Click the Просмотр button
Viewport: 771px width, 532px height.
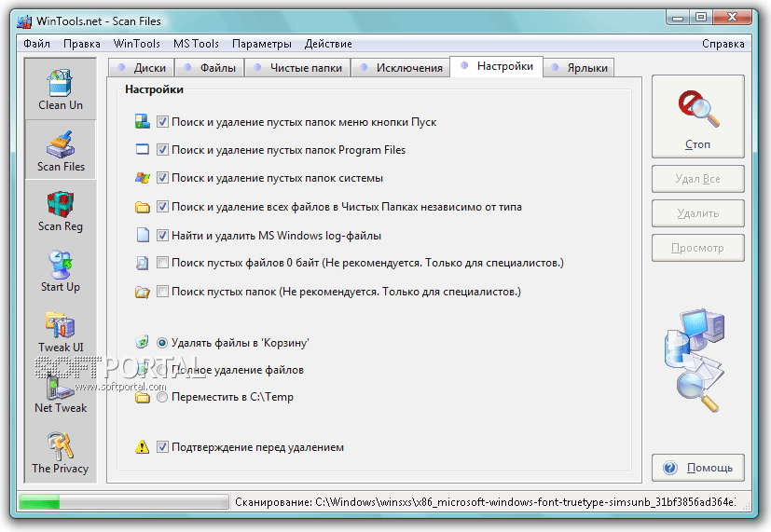click(697, 248)
